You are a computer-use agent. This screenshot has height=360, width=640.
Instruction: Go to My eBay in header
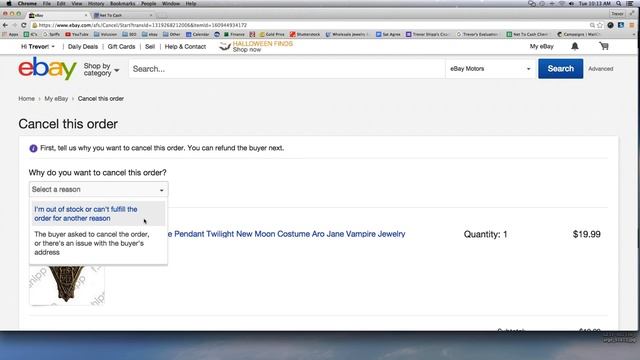tap(542, 47)
